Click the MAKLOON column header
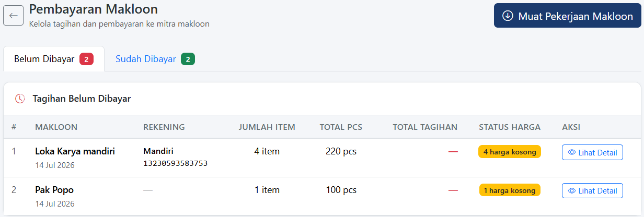 point(56,127)
